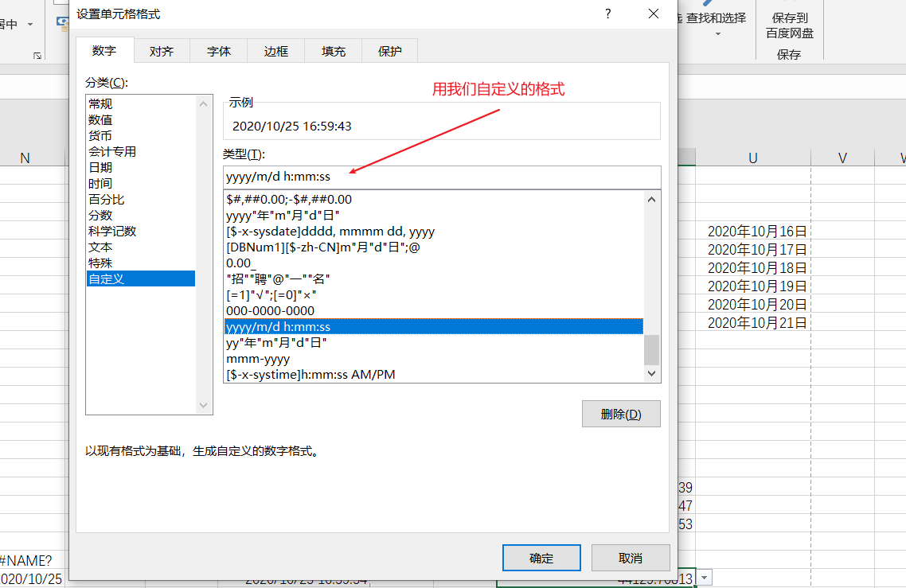
Task: Pick the mmm-yyyy format
Action: click(433, 359)
